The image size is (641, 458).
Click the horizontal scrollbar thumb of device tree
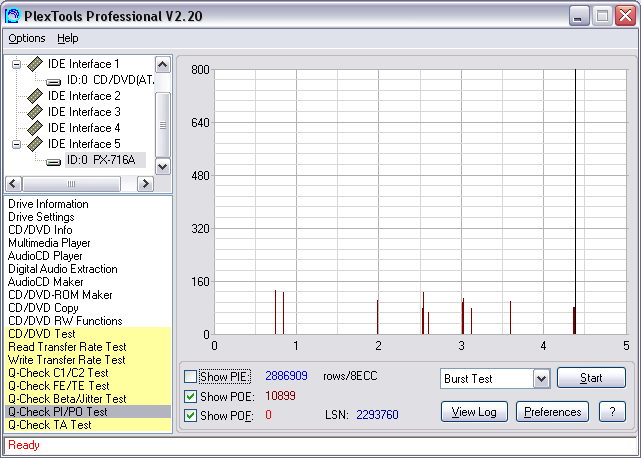tap(72, 184)
